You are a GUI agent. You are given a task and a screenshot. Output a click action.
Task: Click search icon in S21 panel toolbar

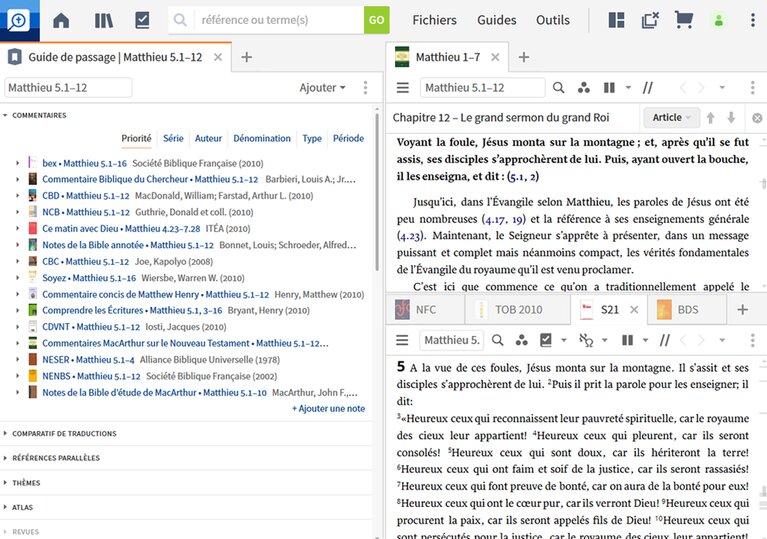coord(497,340)
